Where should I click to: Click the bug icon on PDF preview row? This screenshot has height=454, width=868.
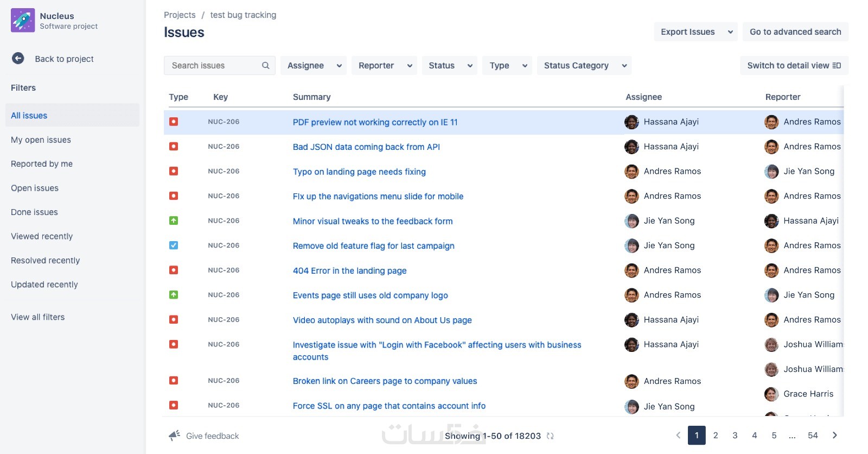pos(174,122)
